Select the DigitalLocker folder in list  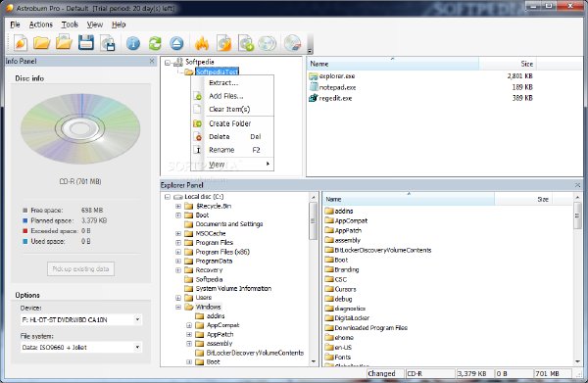click(x=352, y=317)
